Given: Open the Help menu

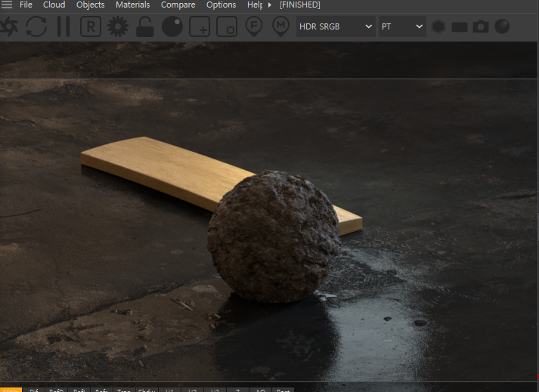Looking at the screenshot, I should (x=255, y=5).
